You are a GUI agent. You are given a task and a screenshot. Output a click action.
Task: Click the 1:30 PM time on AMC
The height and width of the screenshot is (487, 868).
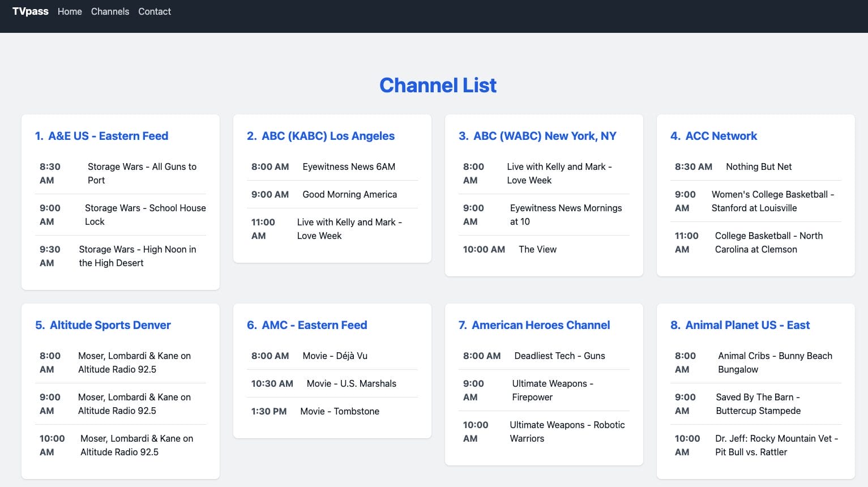point(269,411)
